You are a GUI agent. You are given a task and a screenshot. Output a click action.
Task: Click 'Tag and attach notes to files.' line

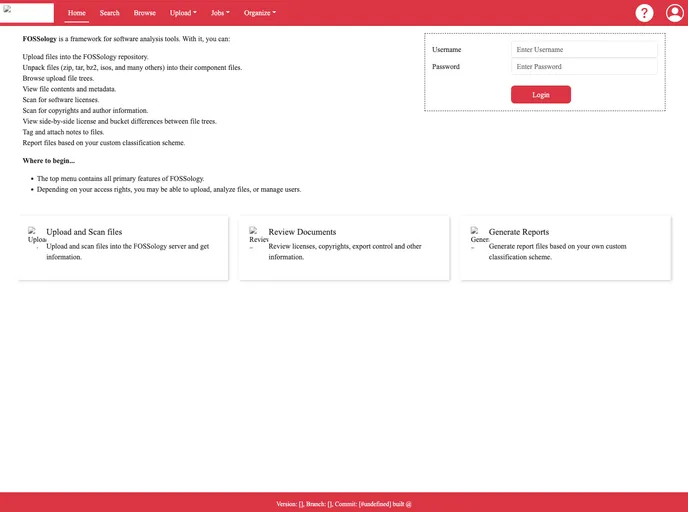coord(63,132)
